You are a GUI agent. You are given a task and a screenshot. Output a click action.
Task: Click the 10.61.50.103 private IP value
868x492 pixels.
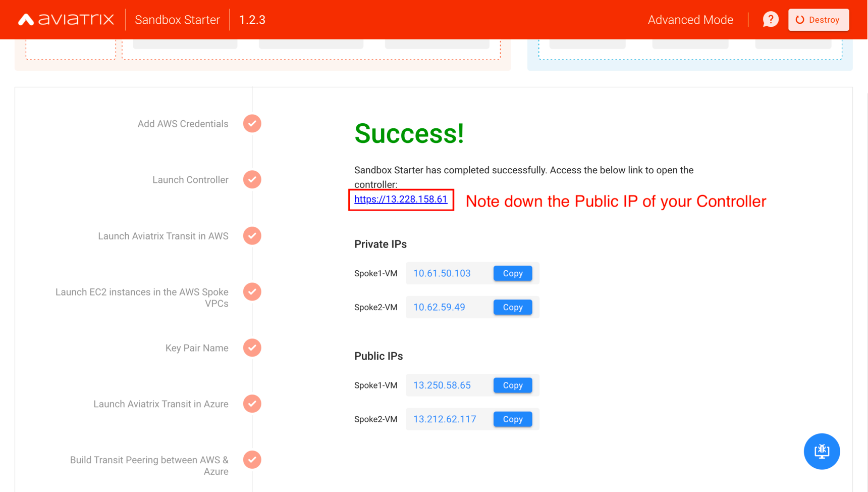click(442, 273)
